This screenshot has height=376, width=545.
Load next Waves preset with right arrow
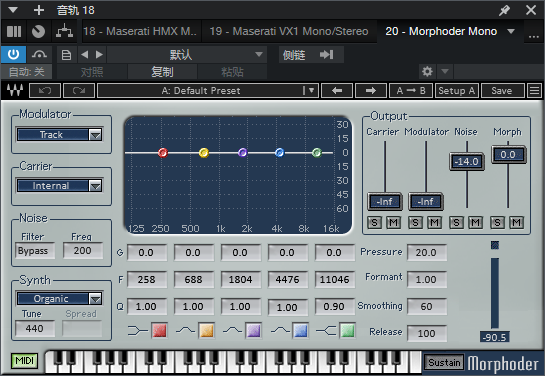tap(371, 91)
